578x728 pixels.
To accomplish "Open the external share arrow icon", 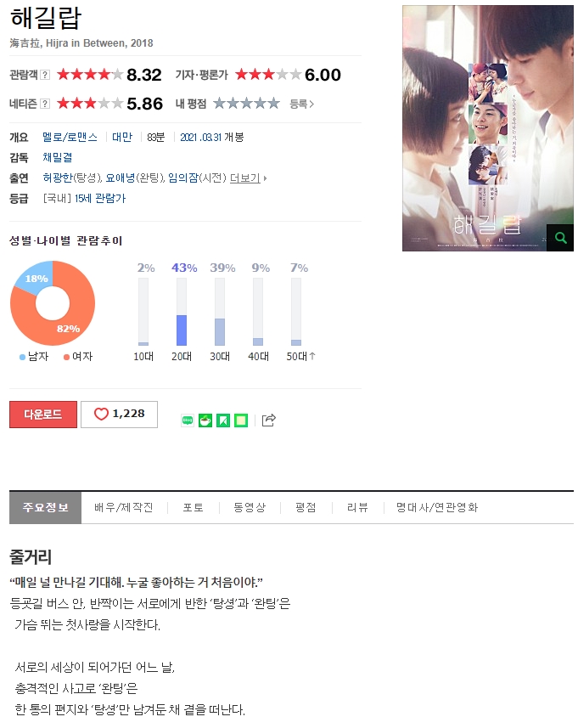I will [x=269, y=420].
